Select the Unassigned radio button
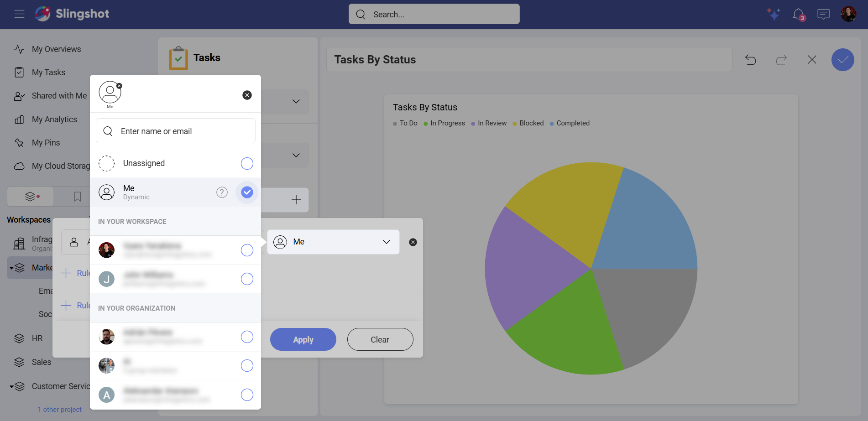Viewport: 868px width, 421px height. coord(247,163)
